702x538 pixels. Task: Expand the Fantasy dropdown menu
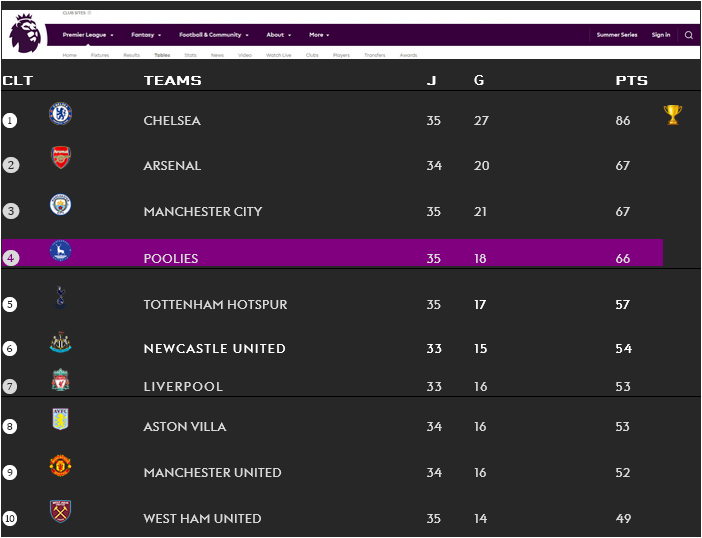pyautogui.click(x=146, y=35)
